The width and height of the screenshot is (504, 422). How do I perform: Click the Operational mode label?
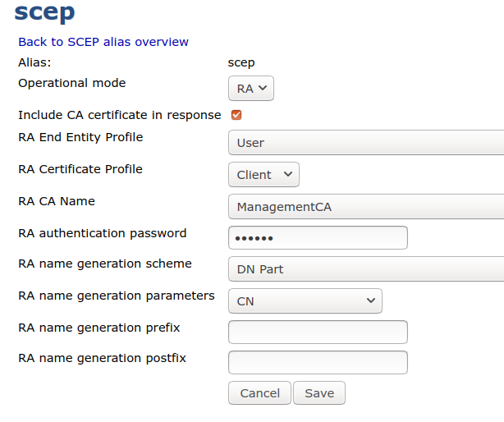point(72,83)
